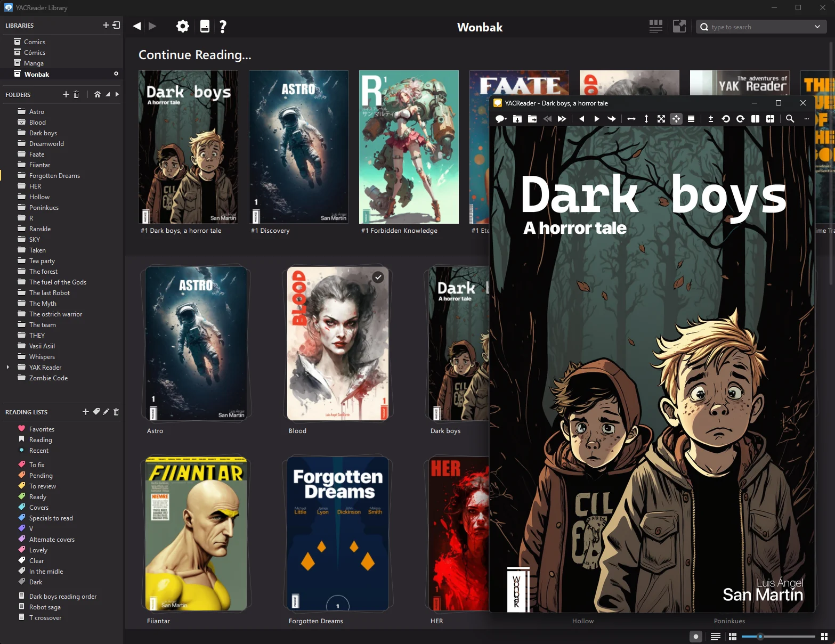Image resolution: width=835 pixels, height=644 pixels.
Task: Rename the selected reading list with the pencil icon
Action: coord(106,412)
